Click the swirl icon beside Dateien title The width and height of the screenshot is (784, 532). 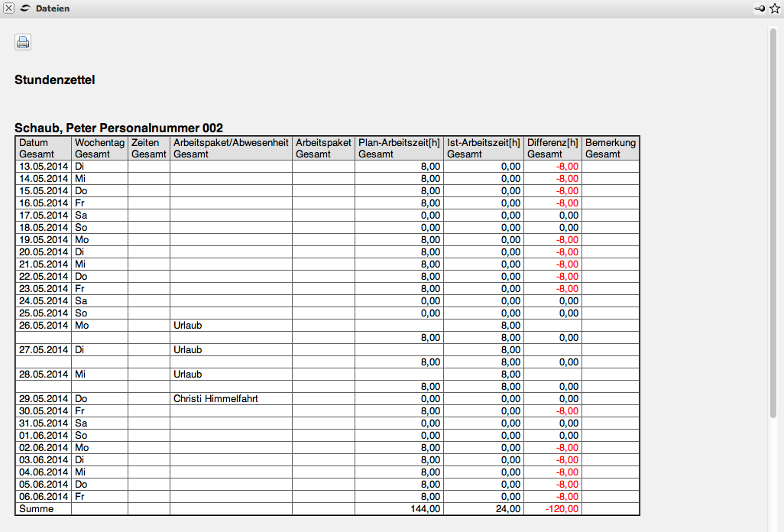pyautogui.click(x=25, y=8)
